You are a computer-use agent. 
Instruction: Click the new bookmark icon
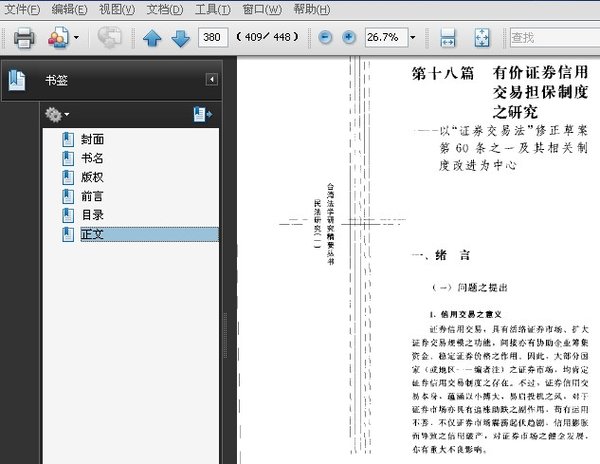pyautogui.click(x=203, y=115)
